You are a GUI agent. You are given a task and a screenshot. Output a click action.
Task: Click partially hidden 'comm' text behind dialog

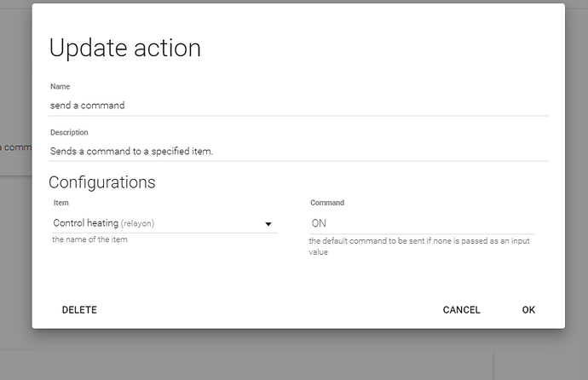(15, 147)
